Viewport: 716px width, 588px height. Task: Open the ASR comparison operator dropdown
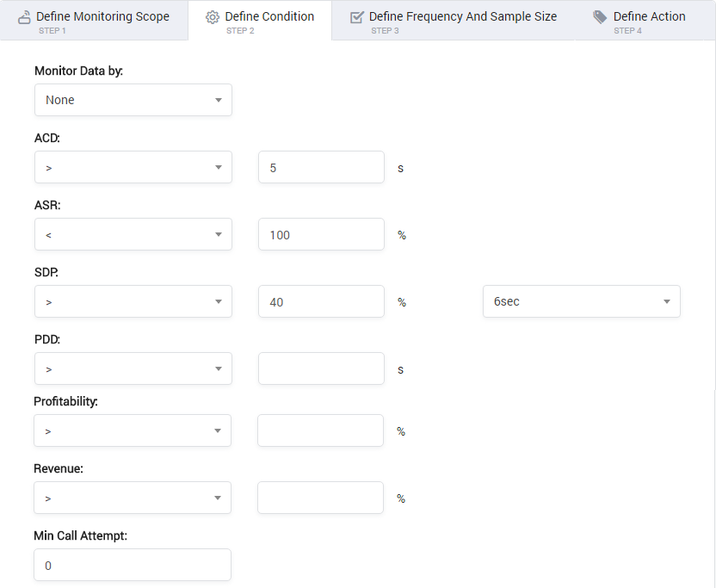[x=133, y=234]
